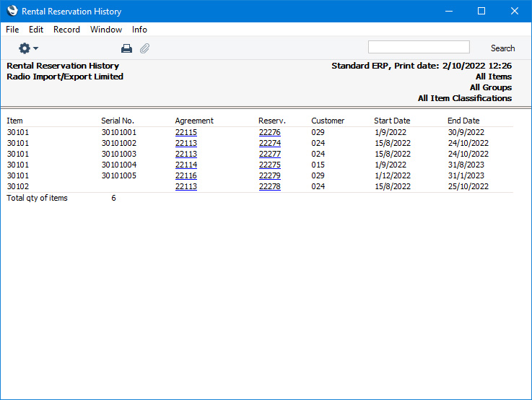Open the Window menu
532x400 pixels.
pyautogui.click(x=106, y=30)
